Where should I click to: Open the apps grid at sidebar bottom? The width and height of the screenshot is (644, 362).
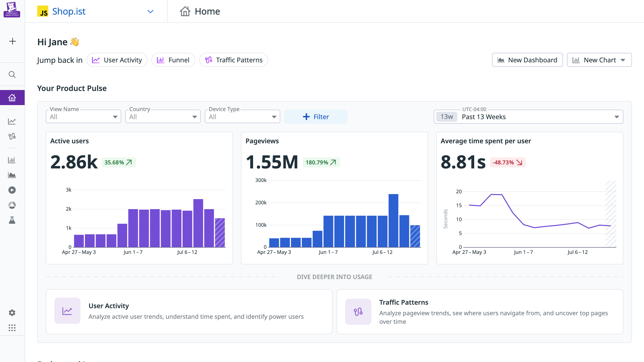pos(12,328)
